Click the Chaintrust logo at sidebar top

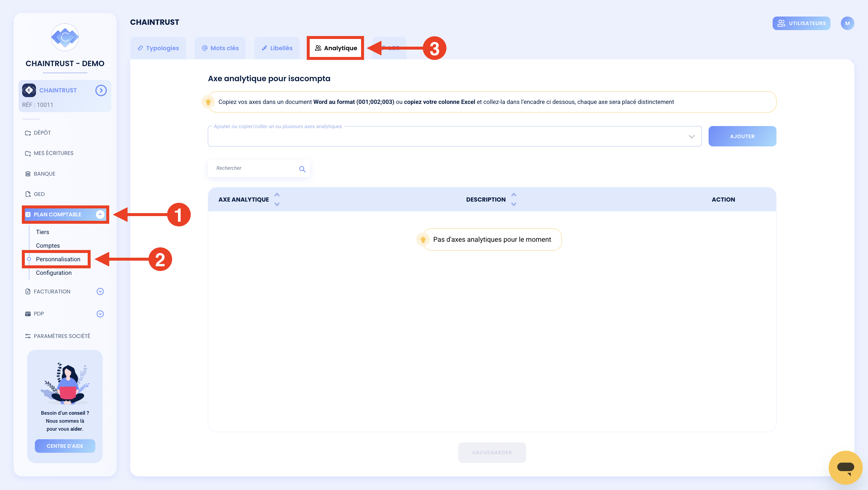[x=65, y=37]
